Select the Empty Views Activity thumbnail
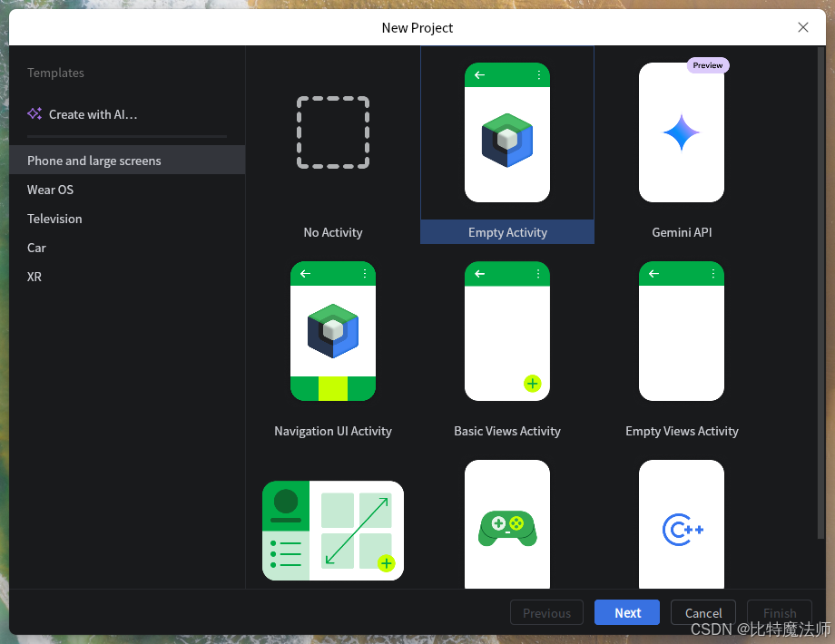This screenshot has height=644, width=835. [x=681, y=331]
